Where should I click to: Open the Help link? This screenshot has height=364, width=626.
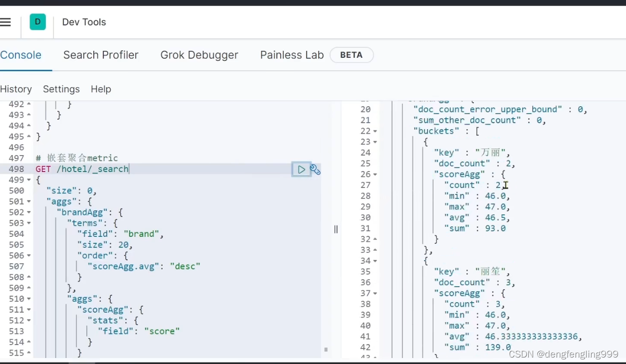coord(101,89)
